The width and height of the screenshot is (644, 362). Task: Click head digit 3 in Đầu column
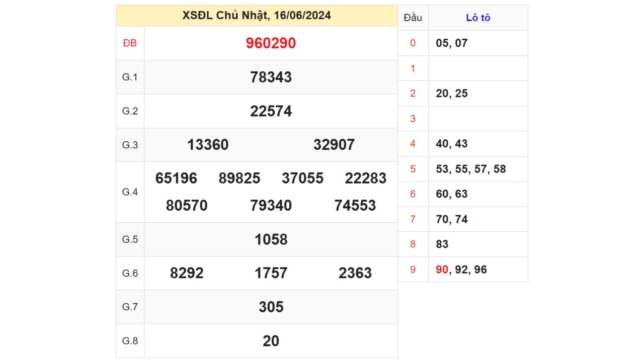pyautogui.click(x=413, y=119)
